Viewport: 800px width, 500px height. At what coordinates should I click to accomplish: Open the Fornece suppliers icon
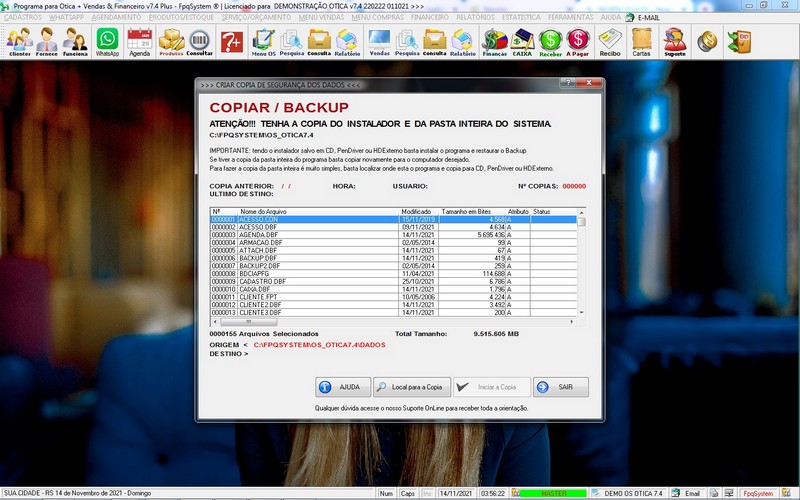tap(46, 42)
